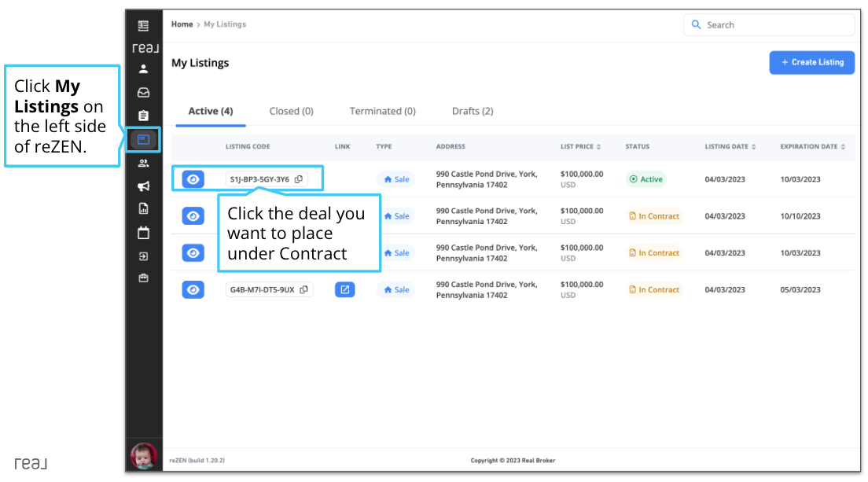Click expiration date 10/10/2023
This screenshot has height=482, width=868.
[x=800, y=216]
